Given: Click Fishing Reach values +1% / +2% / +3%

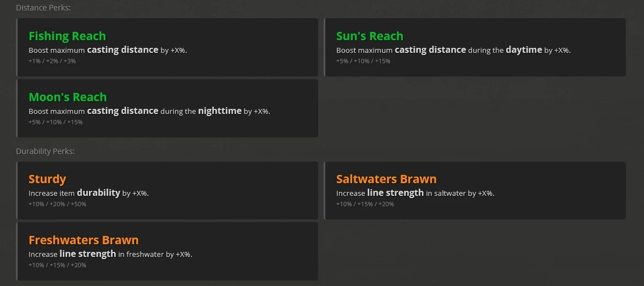Looking at the screenshot, I should 52,61.
